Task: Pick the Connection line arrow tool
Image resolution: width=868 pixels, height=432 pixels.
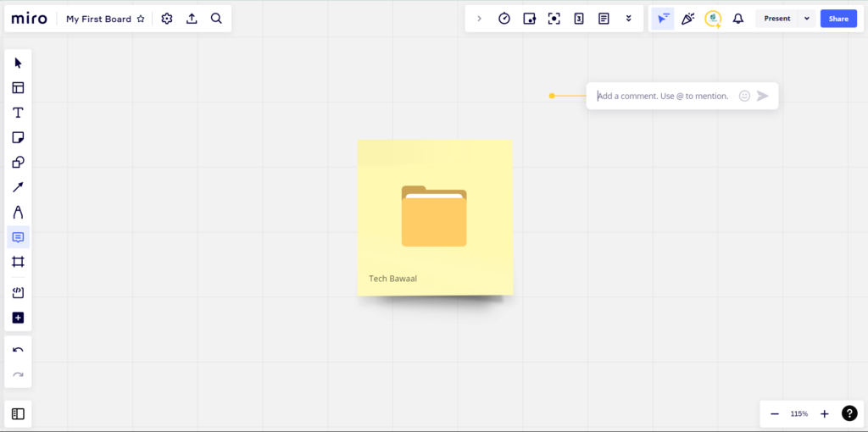Action: (18, 187)
